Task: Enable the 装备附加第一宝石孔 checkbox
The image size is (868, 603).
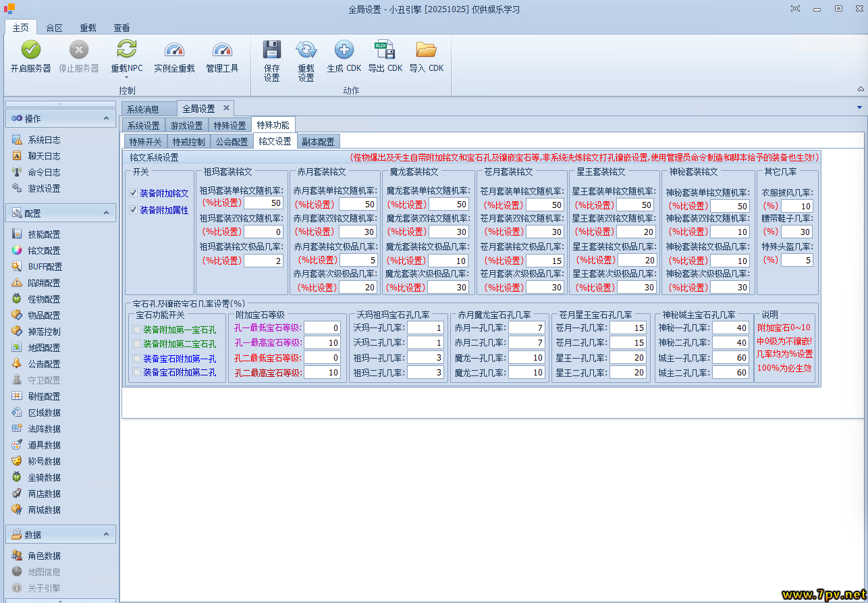Action: click(x=137, y=330)
